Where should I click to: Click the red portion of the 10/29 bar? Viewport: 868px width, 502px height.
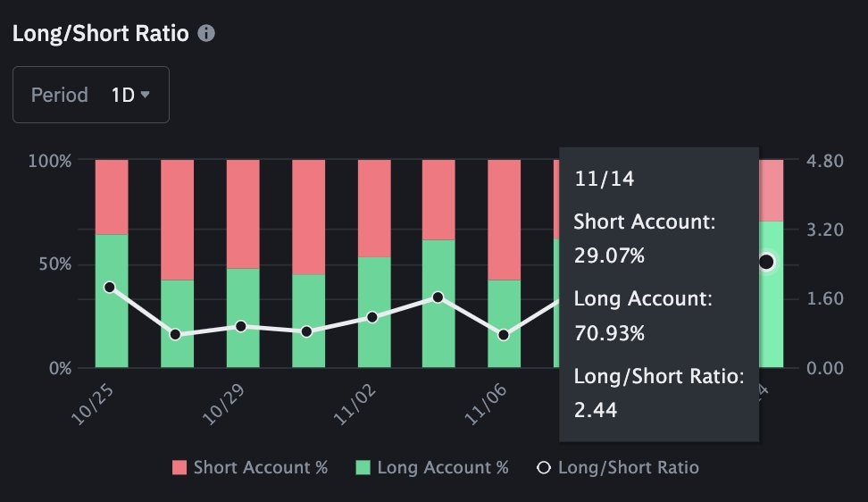pos(243,214)
